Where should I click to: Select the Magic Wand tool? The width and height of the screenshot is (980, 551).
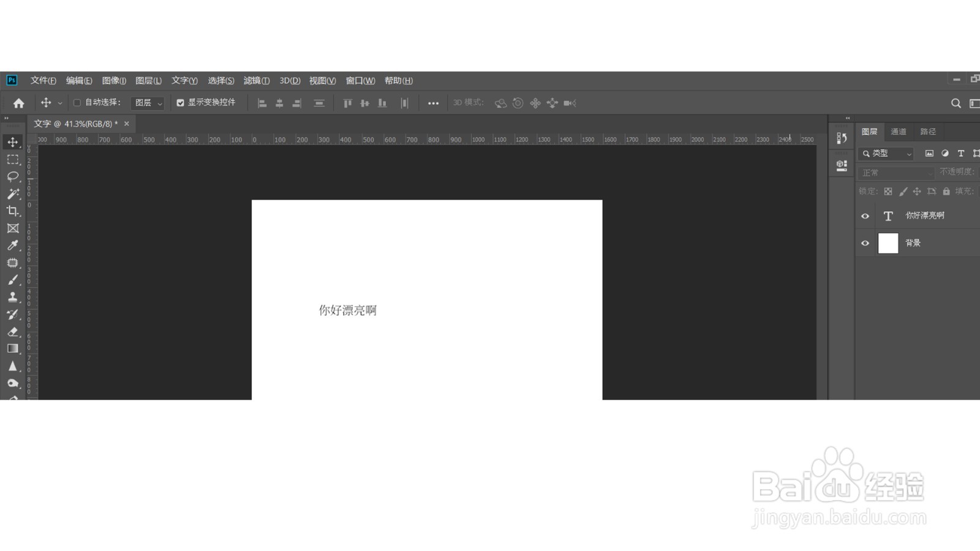12,193
